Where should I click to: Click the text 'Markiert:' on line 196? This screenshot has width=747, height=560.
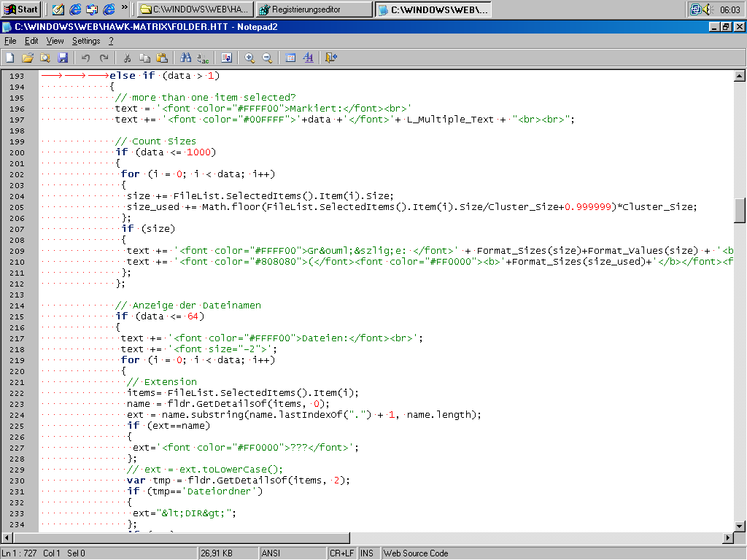316,109
